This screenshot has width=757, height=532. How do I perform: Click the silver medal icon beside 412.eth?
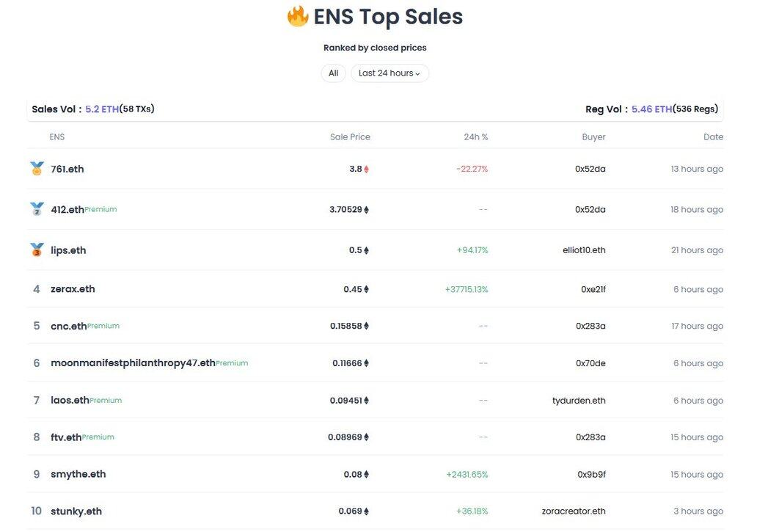point(37,209)
